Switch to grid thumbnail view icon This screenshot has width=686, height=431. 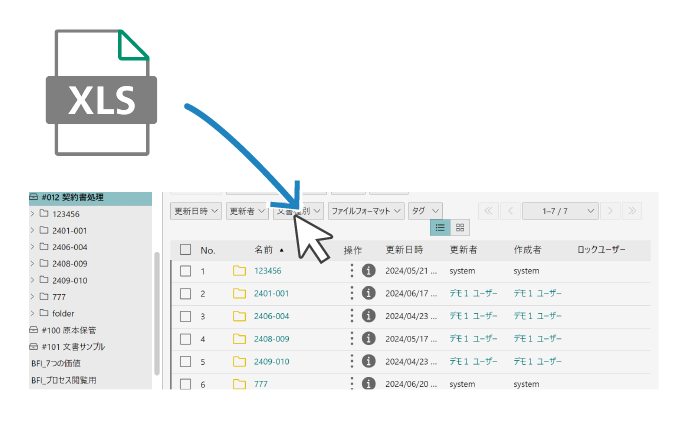tap(459, 228)
